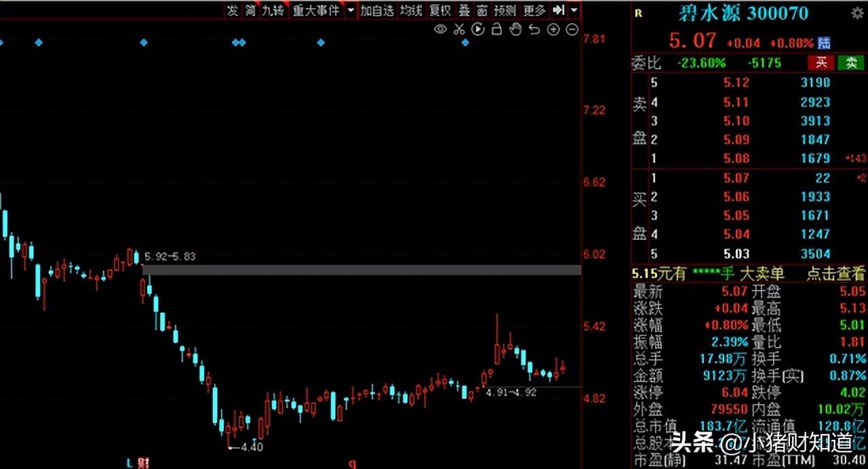The image size is (868, 469).
Task: Zoom in using the plus icon
Action: pos(553,30)
